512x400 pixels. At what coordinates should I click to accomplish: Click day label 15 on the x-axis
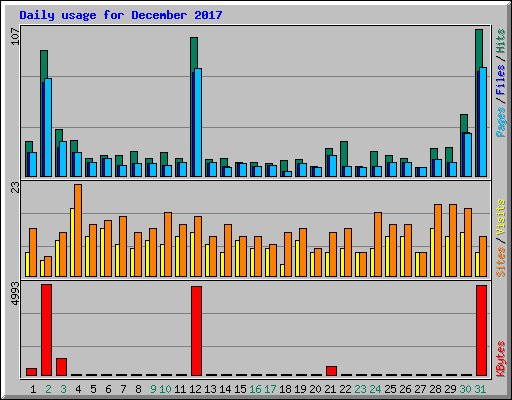tap(240, 389)
